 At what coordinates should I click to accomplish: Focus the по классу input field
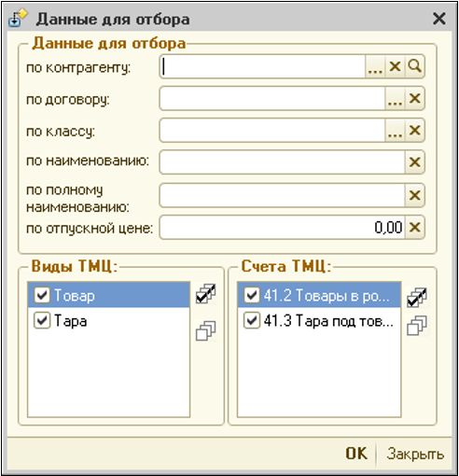(272, 131)
